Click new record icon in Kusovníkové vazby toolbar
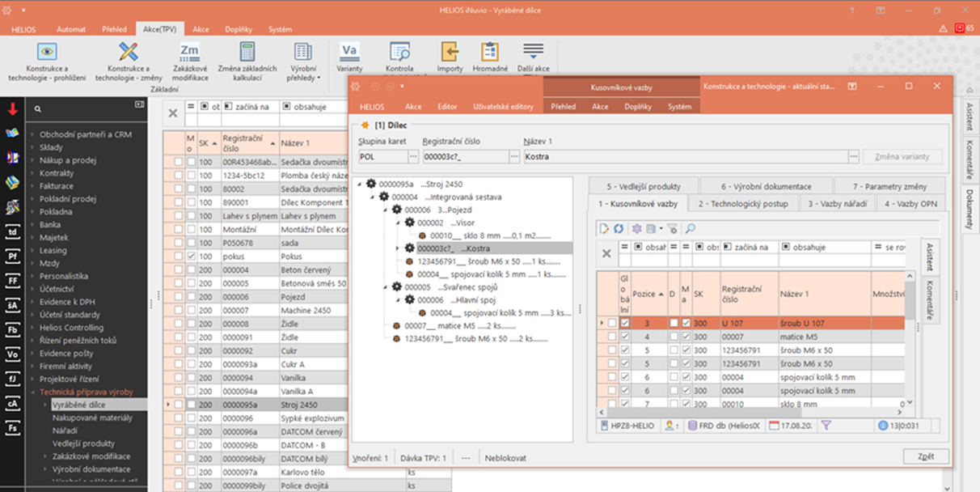 click(603, 229)
